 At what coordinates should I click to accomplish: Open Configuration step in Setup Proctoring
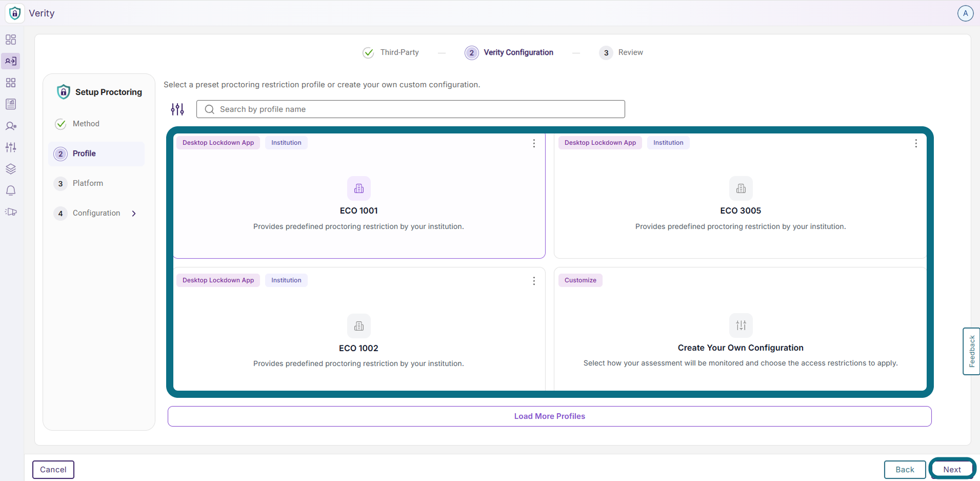[96, 213]
